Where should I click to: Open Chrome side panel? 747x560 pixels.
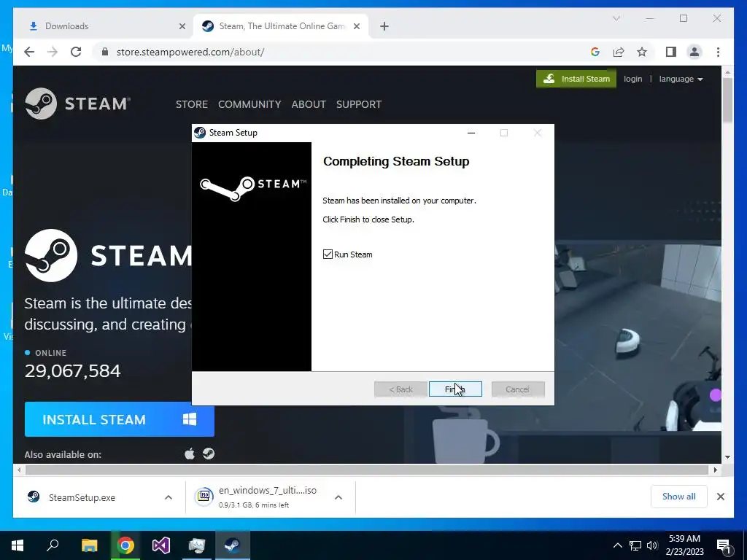[x=671, y=52]
